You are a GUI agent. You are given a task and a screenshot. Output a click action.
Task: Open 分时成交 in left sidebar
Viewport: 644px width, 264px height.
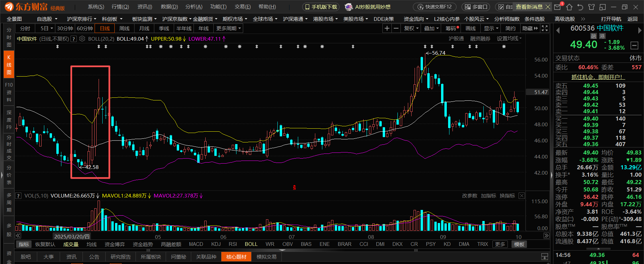tap(9, 147)
